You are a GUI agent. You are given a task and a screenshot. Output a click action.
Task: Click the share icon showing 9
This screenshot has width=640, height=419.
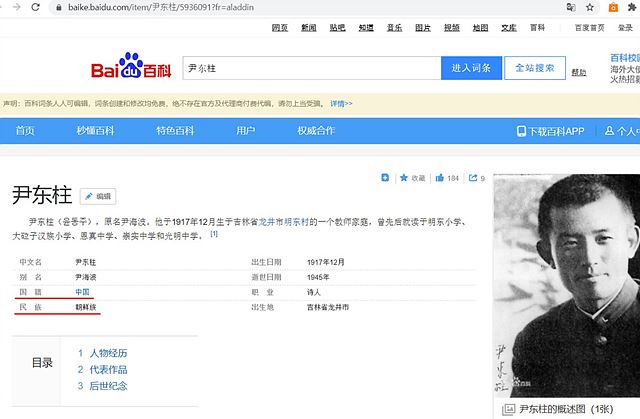tap(476, 178)
